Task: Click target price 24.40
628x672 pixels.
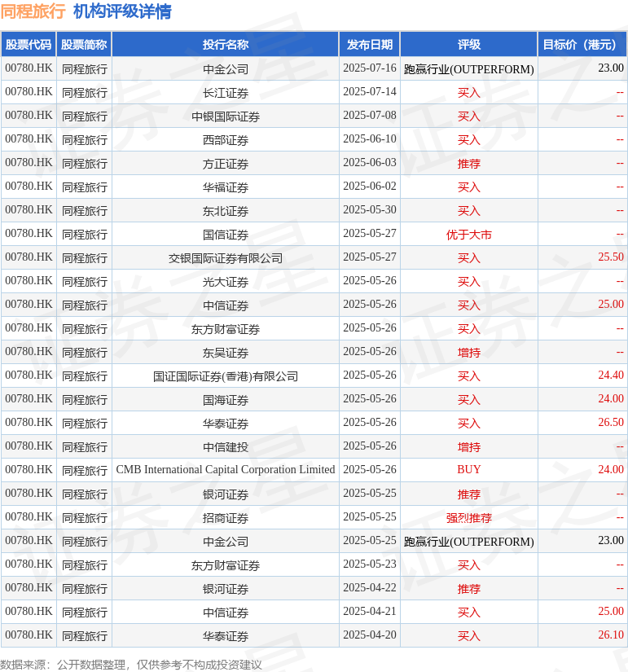Action: tap(611, 375)
